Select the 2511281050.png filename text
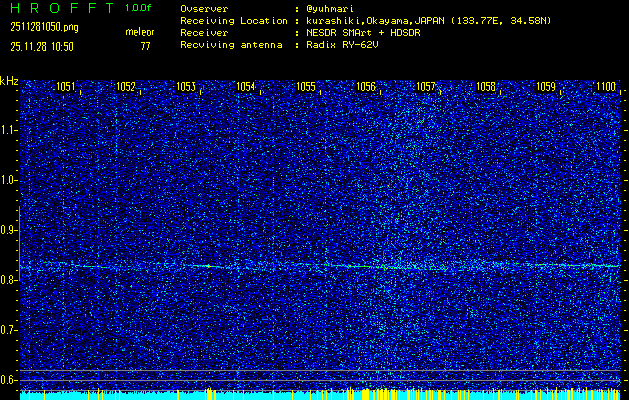 pyautogui.click(x=39, y=31)
